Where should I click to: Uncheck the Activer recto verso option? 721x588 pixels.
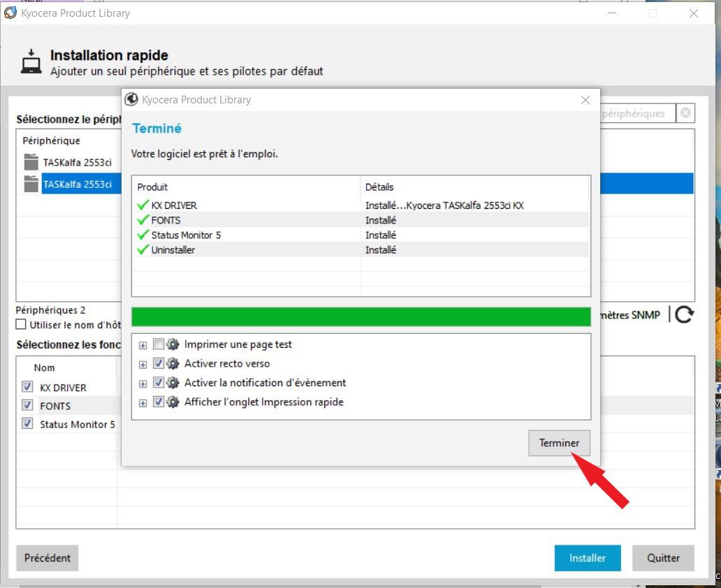158,363
